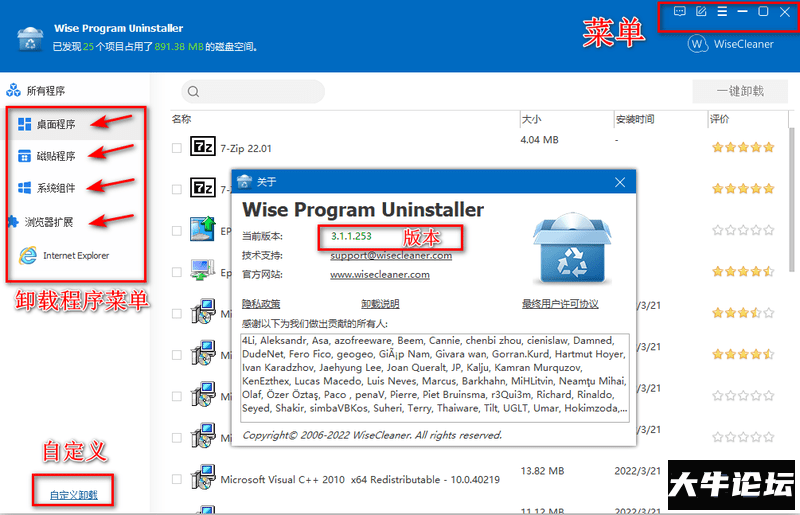Sort list by 名称 column
Screen dimensions: 800x515
[x=181, y=119]
